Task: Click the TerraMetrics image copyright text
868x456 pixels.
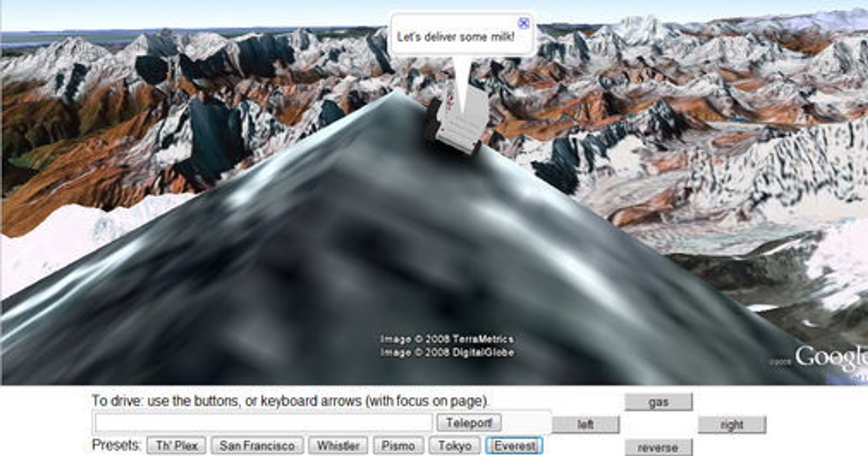Action: (x=447, y=339)
